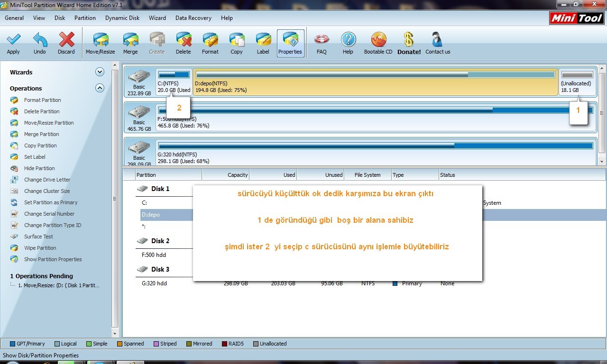Click the Delete partition toolbar icon
The width and height of the screenshot is (607, 364).
click(184, 40)
